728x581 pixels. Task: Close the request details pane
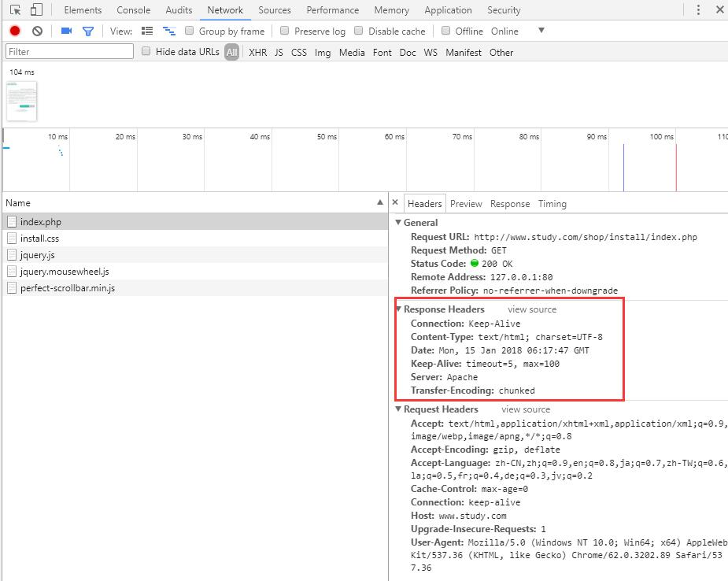click(x=395, y=202)
